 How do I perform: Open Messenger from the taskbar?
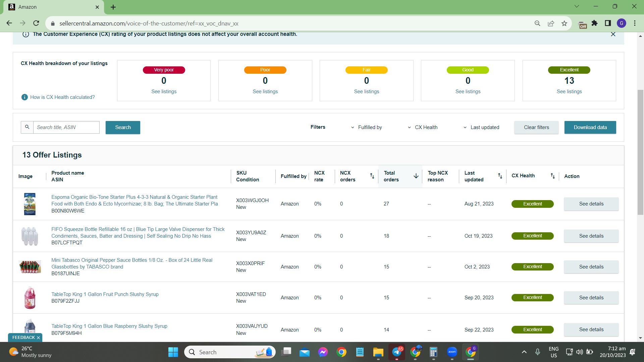[x=323, y=352]
